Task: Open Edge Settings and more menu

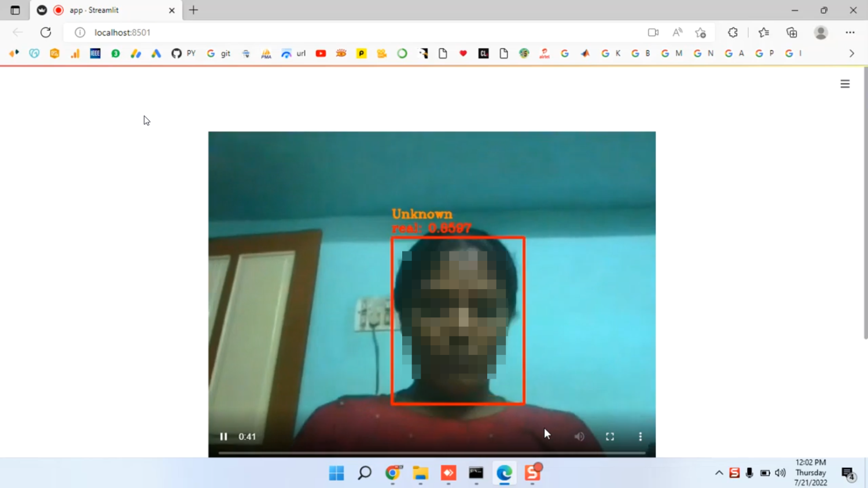Action: click(x=849, y=32)
